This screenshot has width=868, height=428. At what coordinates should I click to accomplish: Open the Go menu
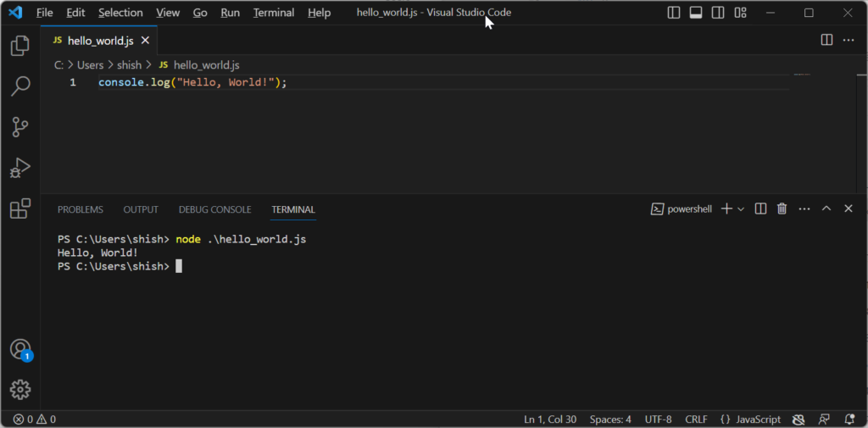click(200, 12)
